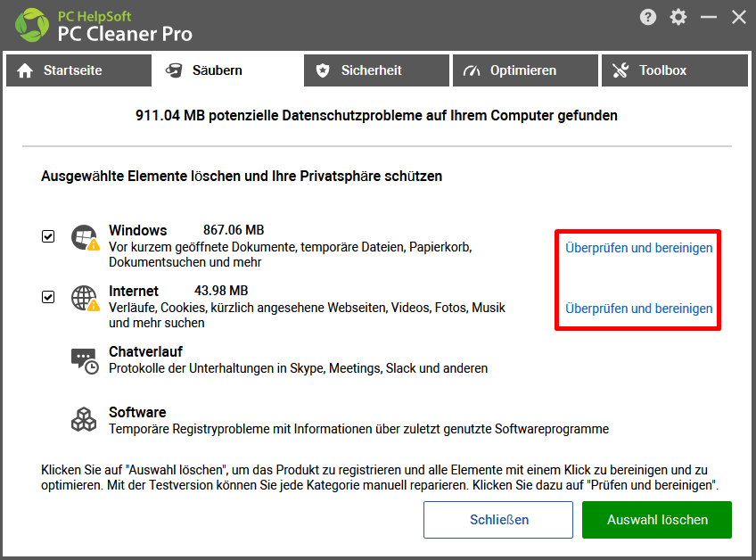Select the Säubern tab
Image resolution: width=756 pixels, height=560 pixels.
pos(227,70)
